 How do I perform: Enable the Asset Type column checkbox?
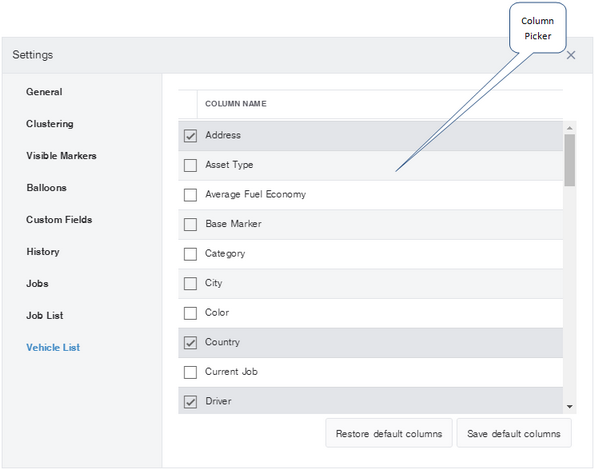tap(190, 165)
